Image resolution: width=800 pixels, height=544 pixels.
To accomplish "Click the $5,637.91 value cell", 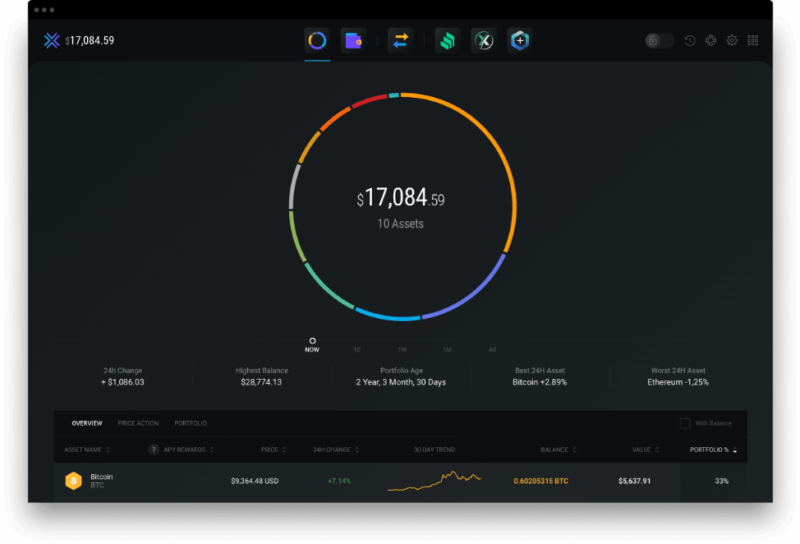I will (634, 481).
